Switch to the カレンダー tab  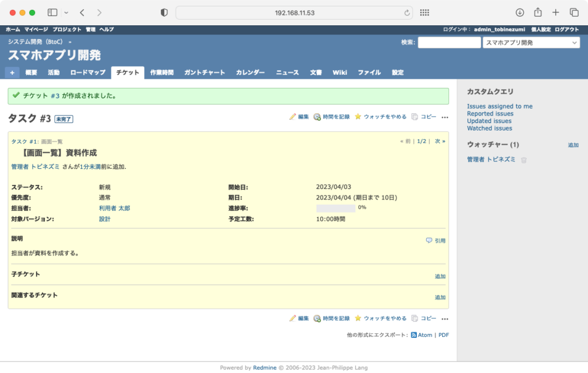coord(250,72)
